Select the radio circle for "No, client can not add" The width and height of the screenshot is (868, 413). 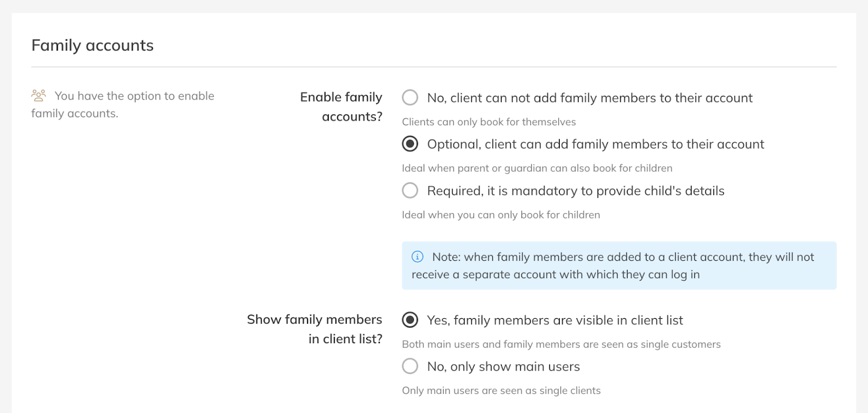point(410,98)
